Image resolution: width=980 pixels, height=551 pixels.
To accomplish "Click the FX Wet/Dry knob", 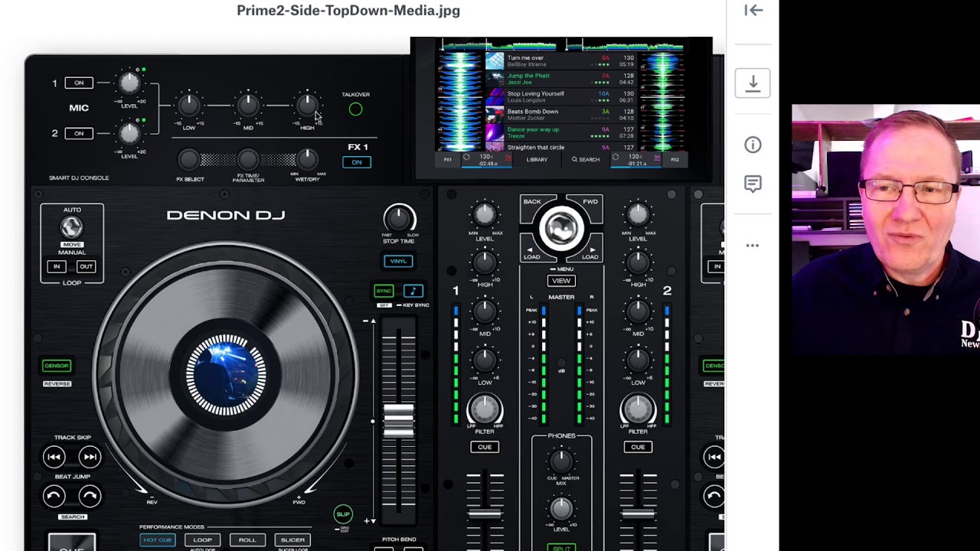I will click(x=307, y=159).
